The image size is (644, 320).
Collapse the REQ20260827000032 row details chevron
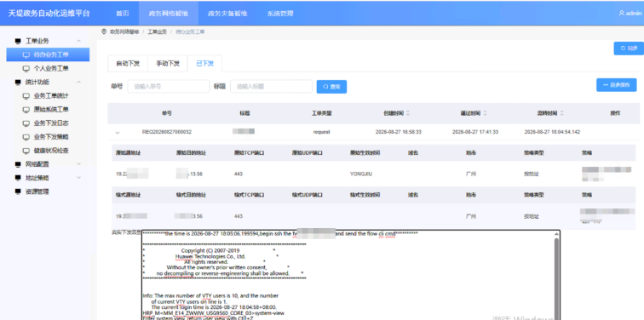(118, 133)
